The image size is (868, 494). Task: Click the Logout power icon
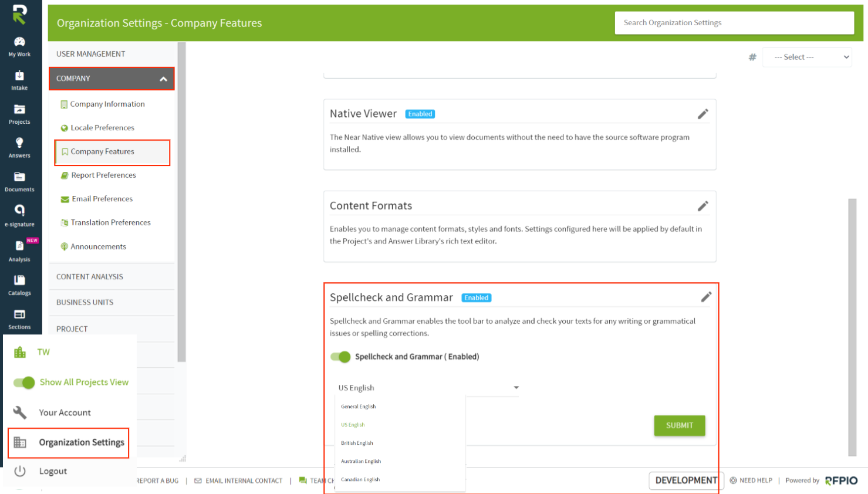(20, 471)
